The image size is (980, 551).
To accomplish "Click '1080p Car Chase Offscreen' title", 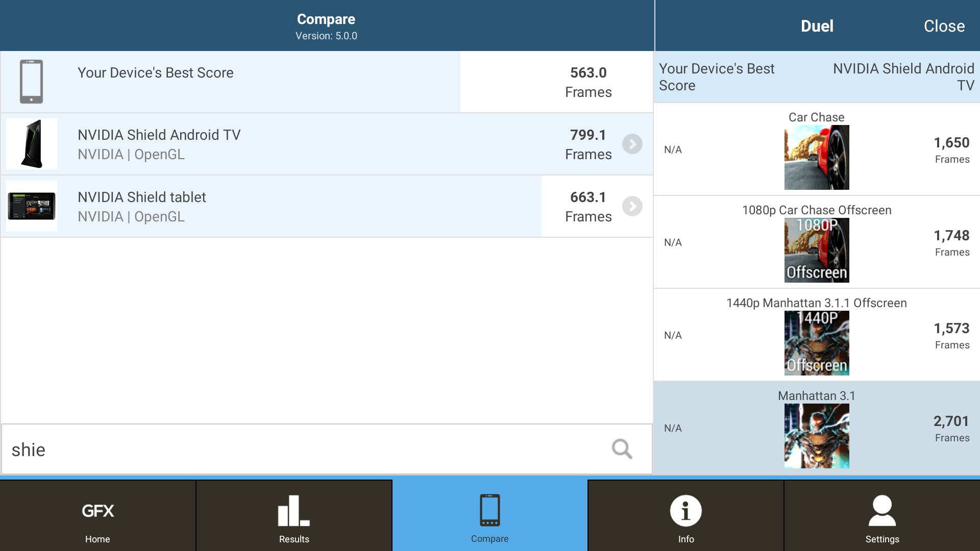I will click(817, 210).
